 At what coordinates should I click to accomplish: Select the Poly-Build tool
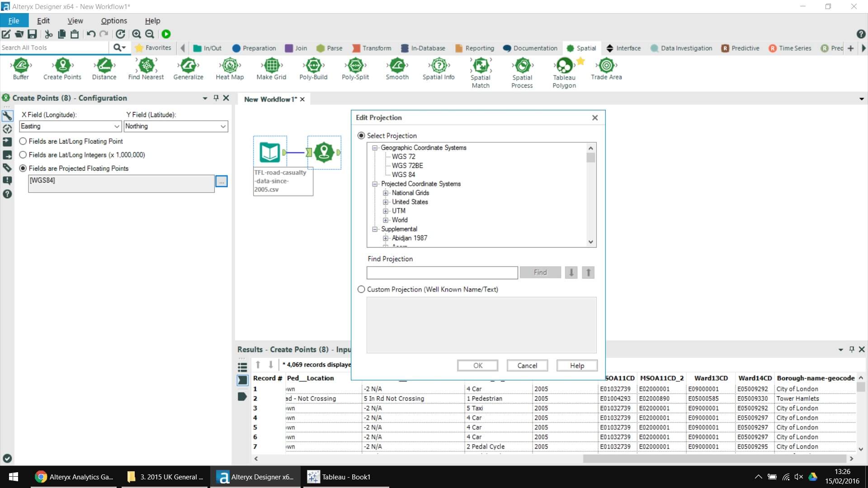coord(313,66)
